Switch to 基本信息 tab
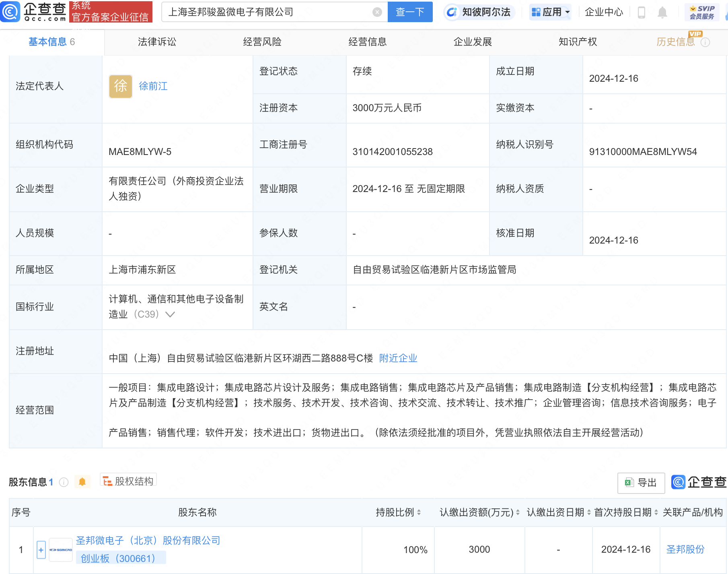The image size is (728, 574). click(52, 42)
